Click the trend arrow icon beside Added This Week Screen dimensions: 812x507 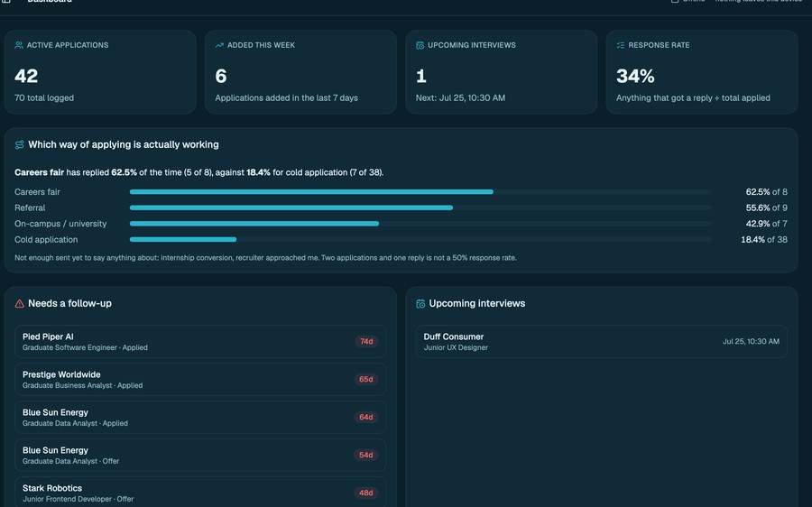coord(219,45)
